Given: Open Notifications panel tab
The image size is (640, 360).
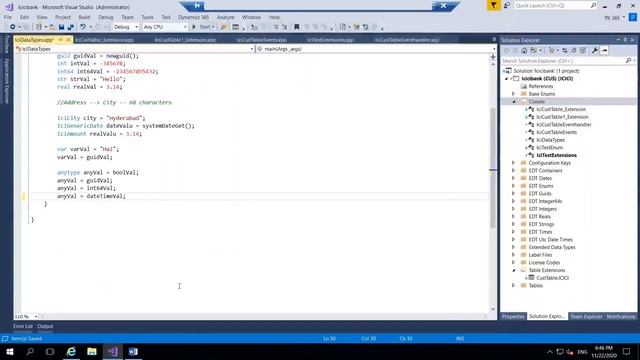Looking at the screenshot, I should (x=620, y=317).
